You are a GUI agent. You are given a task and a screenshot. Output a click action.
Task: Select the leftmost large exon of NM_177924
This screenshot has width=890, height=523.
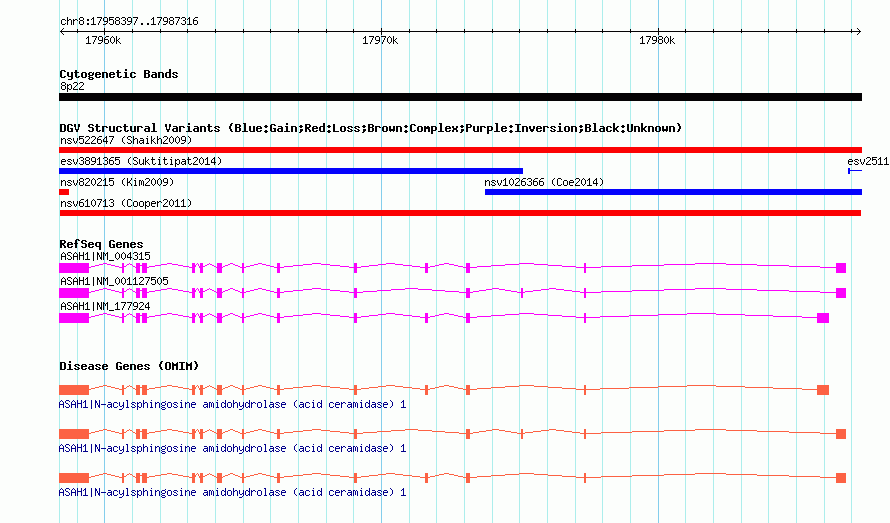pos(74,318)
